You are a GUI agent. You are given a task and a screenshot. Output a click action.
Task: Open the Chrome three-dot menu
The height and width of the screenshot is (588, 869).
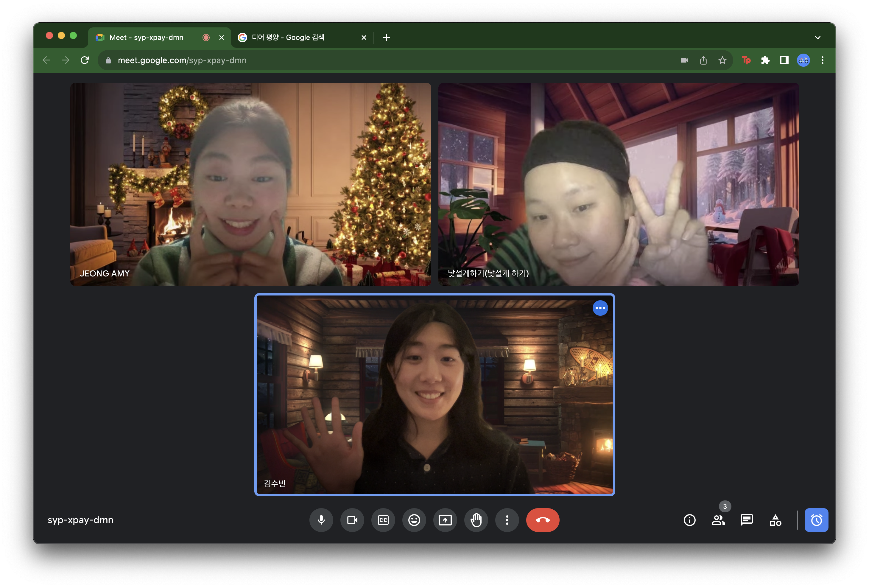822,60
